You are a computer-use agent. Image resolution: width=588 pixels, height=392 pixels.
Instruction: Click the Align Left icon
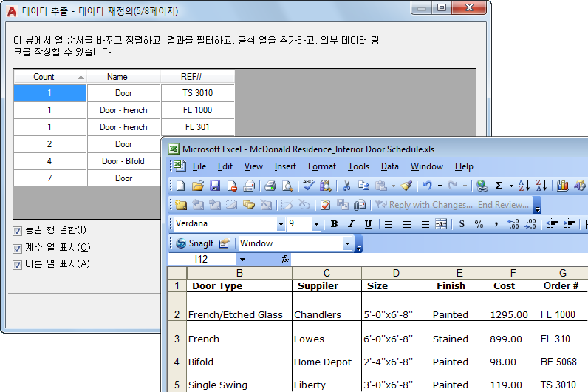point(389,224)
